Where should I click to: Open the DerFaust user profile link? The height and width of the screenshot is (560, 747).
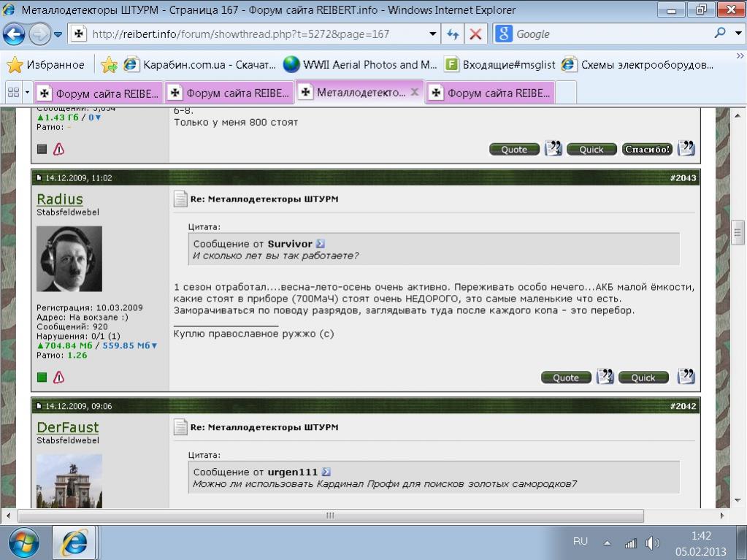pos(68,427)
